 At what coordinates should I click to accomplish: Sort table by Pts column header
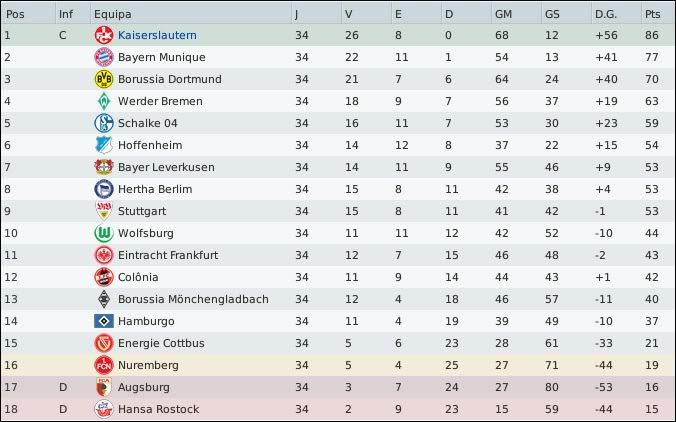click(x=652, y=13)
